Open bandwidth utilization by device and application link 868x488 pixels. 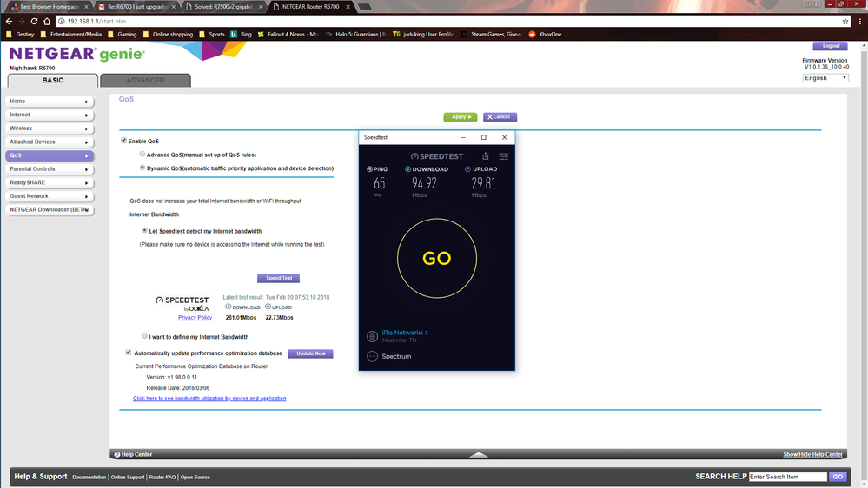click(x=209, y=399)
